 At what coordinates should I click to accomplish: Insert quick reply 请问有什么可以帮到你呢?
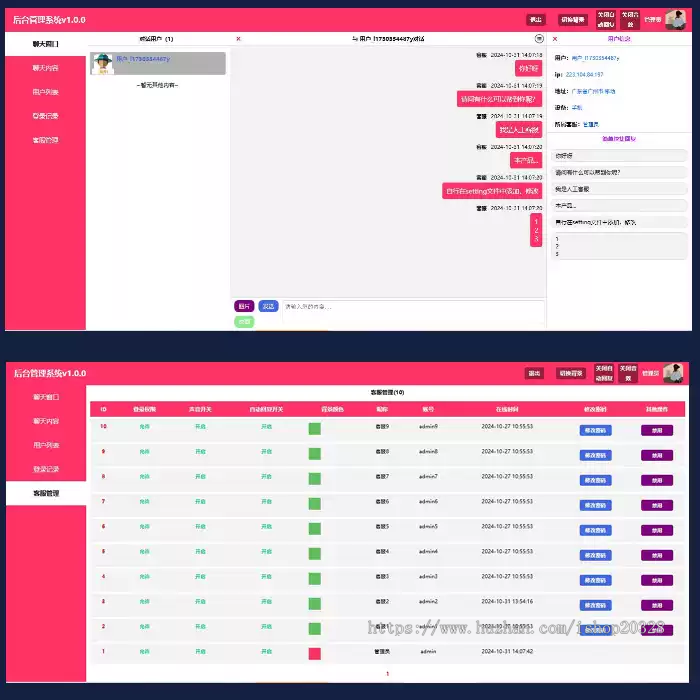coord(619,172)
